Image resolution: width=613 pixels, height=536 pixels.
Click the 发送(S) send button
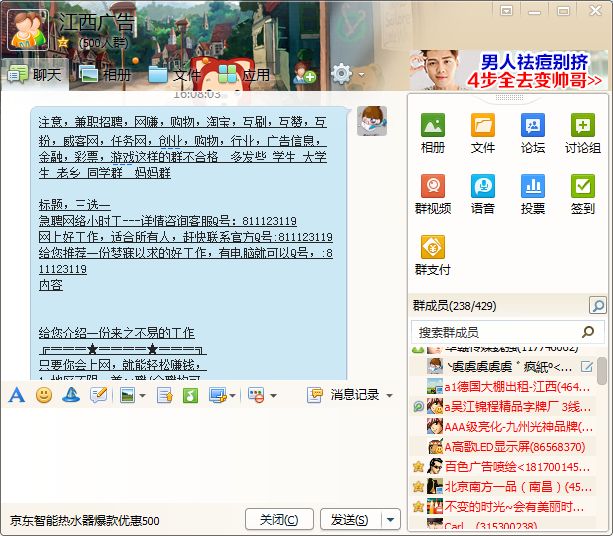tap(350, 520)
